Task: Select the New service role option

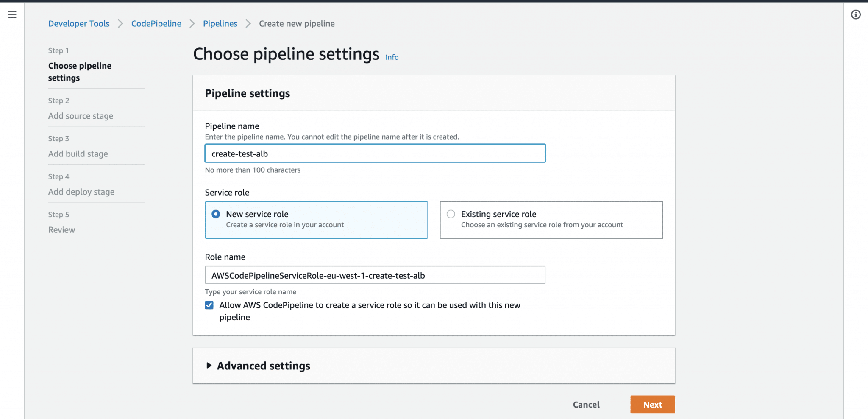Action: [x=216, y=214]
